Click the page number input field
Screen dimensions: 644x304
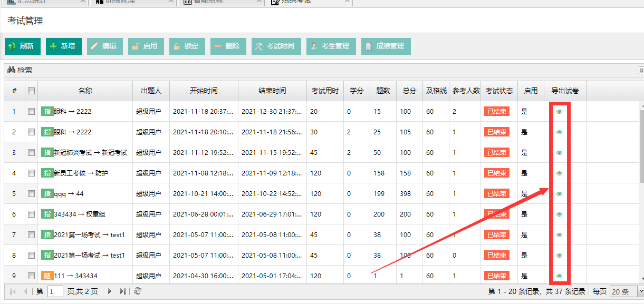coord(55,291)
